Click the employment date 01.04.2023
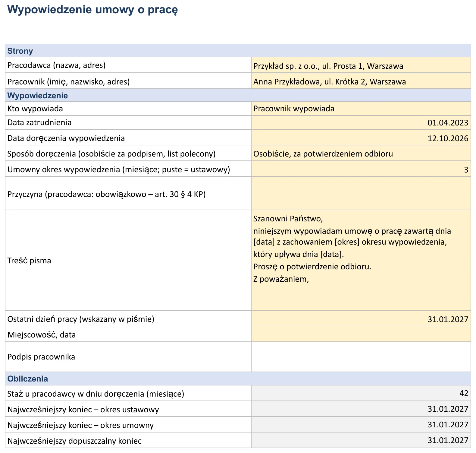The height and width of the screenshot is (453, 476). pyautogui.click(x=361, y=123)
